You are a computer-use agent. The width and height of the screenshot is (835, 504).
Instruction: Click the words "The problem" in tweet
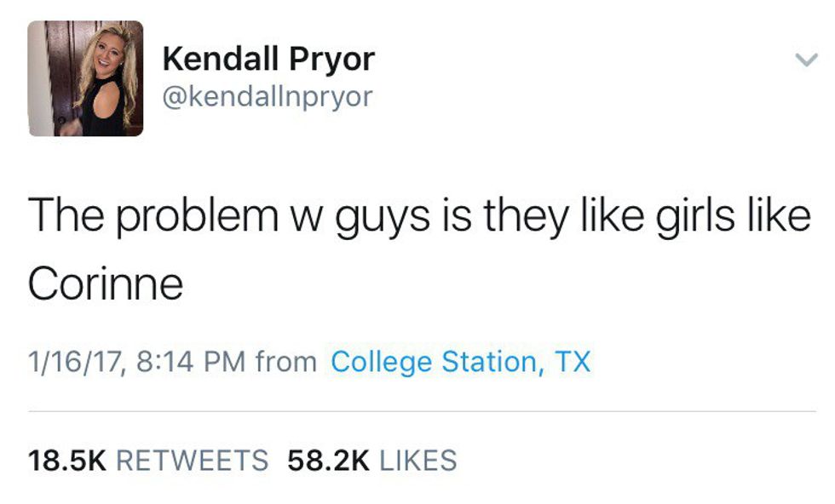click(x=146, y=217)
